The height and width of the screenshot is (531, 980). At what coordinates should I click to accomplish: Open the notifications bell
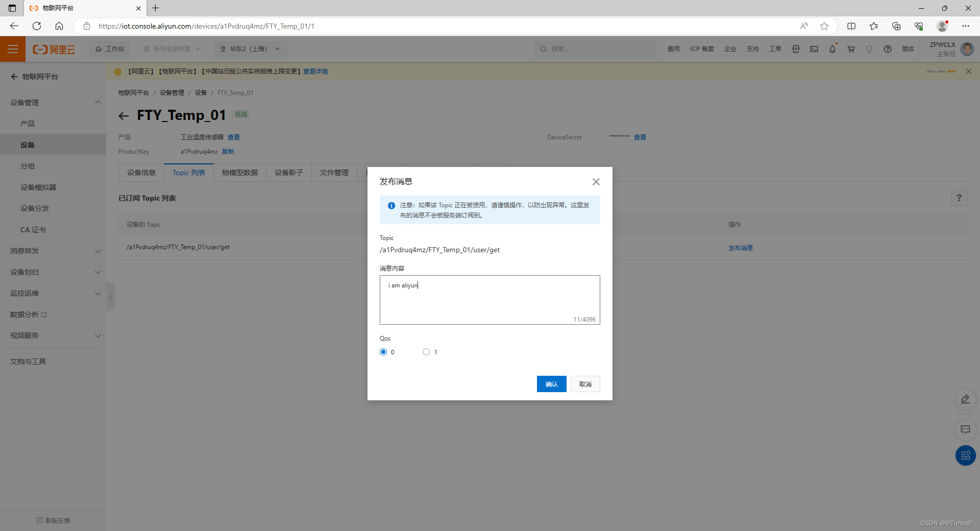pos(832,49)
